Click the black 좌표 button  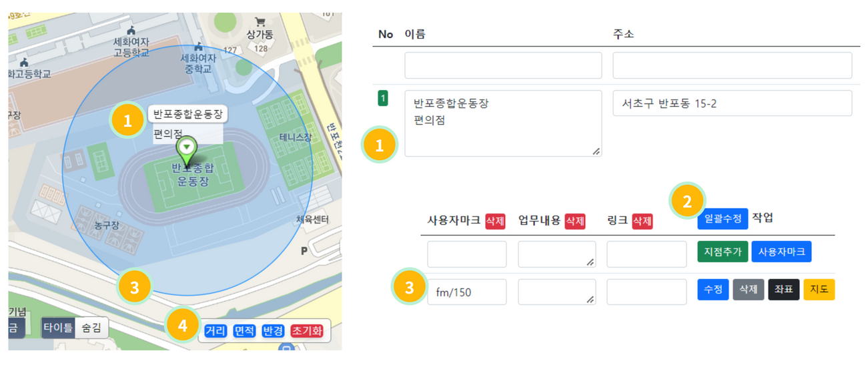[x=784, y=290]
